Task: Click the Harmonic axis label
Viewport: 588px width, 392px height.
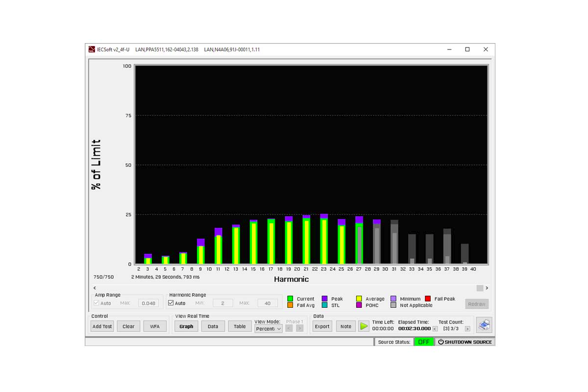Action: pyautogui.click(x=291, y=279)
